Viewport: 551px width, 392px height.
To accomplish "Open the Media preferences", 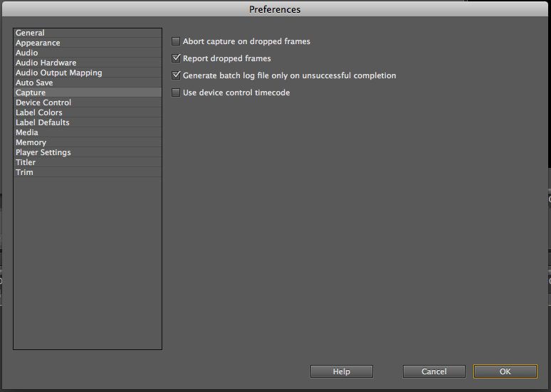I will coord(88,132).
